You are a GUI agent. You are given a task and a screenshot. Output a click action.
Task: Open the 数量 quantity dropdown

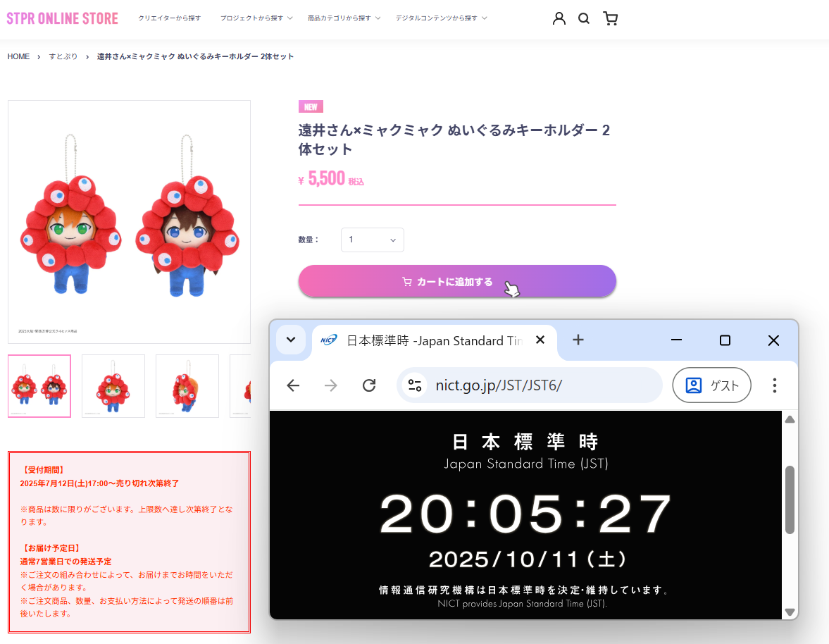(373, 240)
